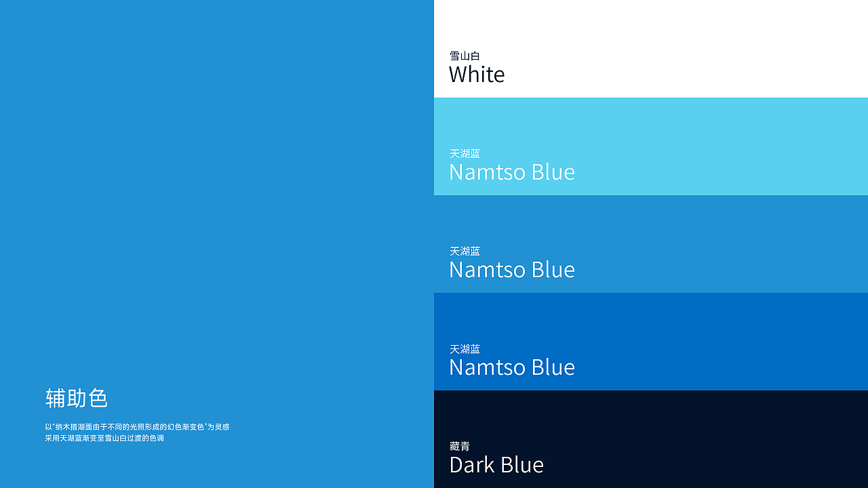Click the description line starting with "以“纳木措湖面"
The image size is (868, 488).
click(x=137, y=427)
